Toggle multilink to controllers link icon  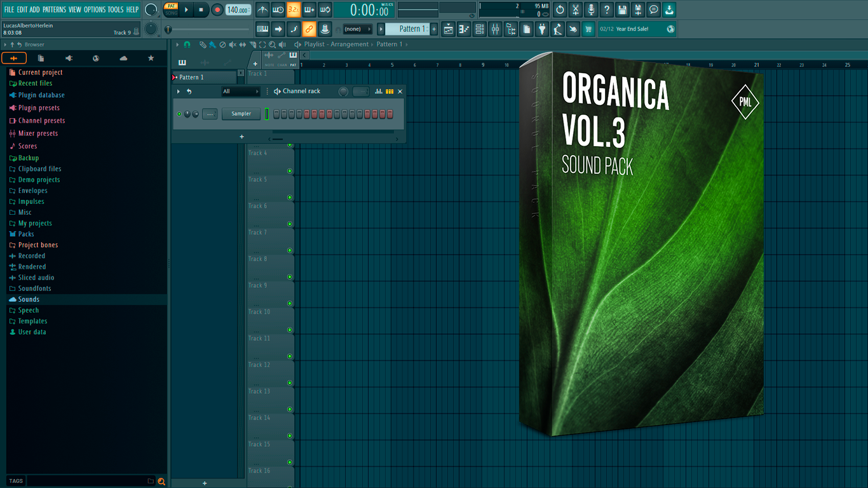(x=309, y=29)
